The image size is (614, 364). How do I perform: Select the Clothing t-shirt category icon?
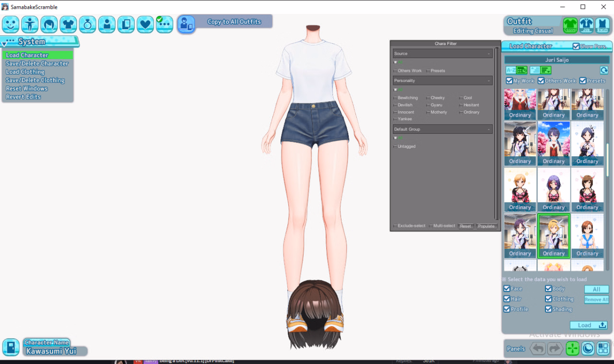coord(68,24)
